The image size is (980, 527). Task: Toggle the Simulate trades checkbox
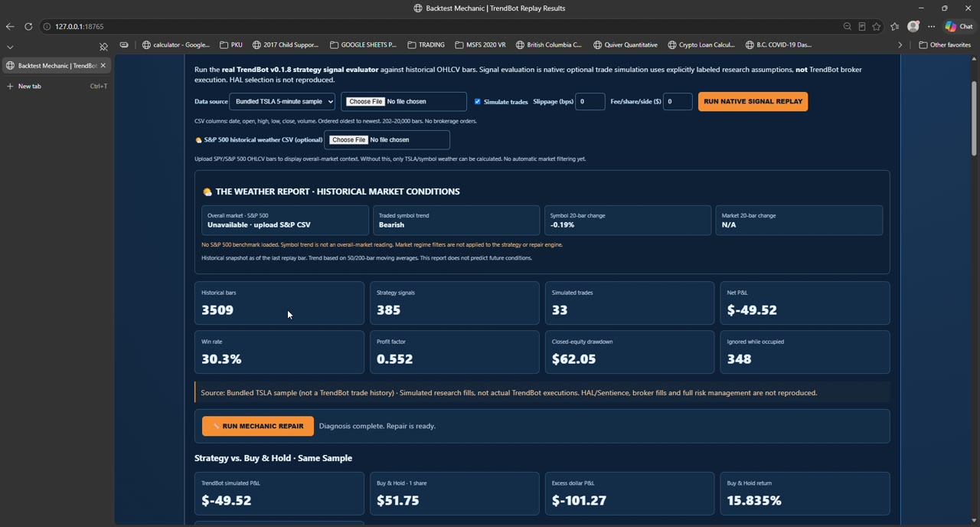point(477,101)
